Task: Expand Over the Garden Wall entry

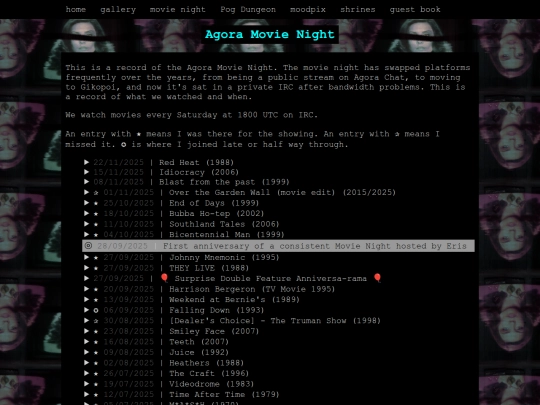Action: click(x=87, y=192)
